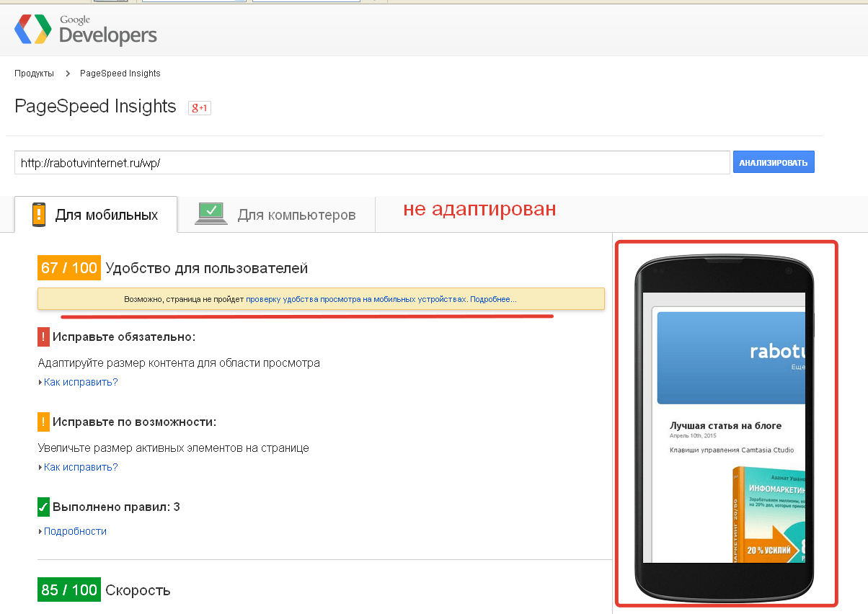Switch to the Для компьютеров tab
This screenshot has height=614, width=868.
point(277,215)
